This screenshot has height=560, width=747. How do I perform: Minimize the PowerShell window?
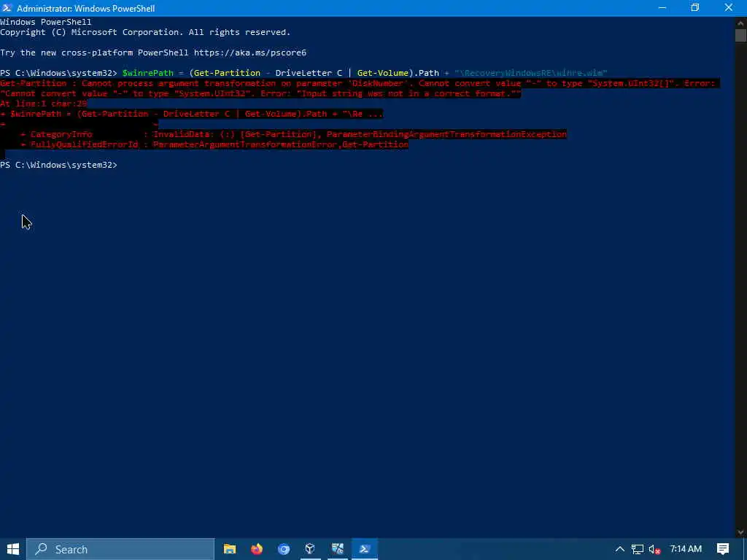click(662, 8)
